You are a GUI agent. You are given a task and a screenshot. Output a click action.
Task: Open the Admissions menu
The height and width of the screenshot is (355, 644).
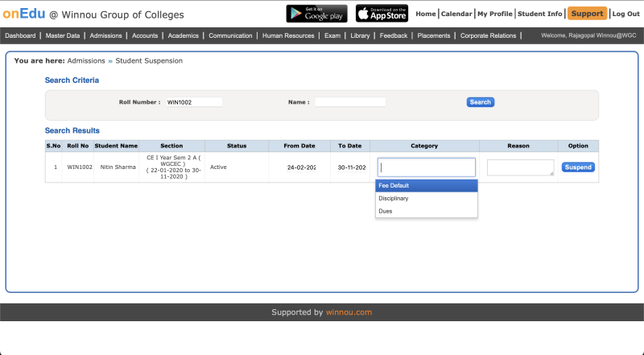pyautogui.click(x=106, y=36)
